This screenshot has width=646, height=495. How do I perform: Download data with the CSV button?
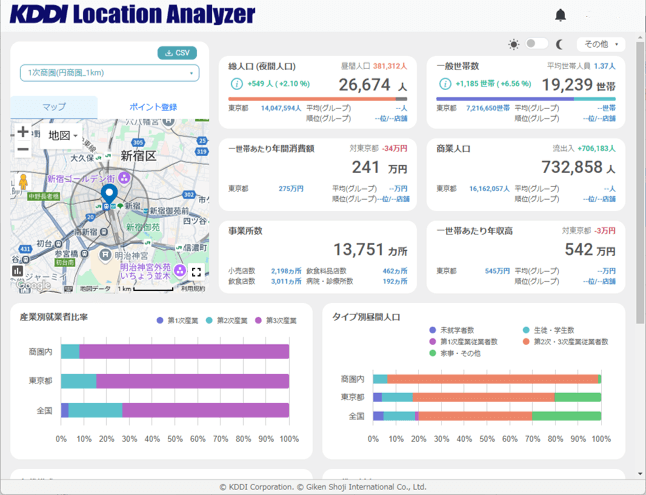click(177, 53)
